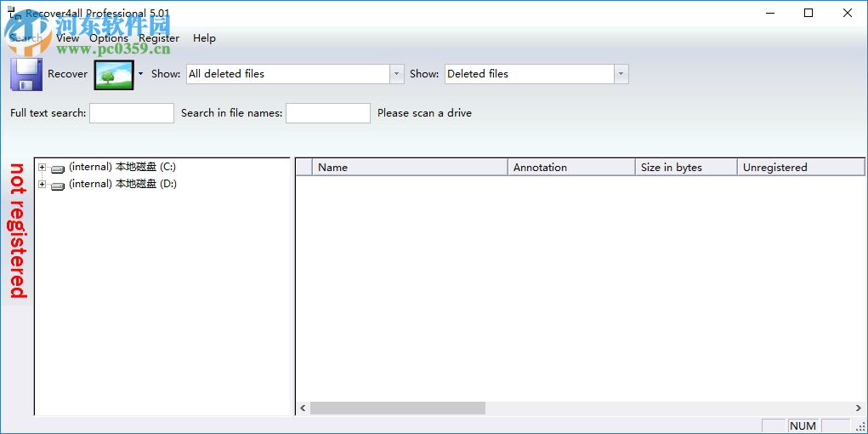Click the floppy disk Recover icon
This screenshot has width=868, height=434.
[x=26, y=74]
